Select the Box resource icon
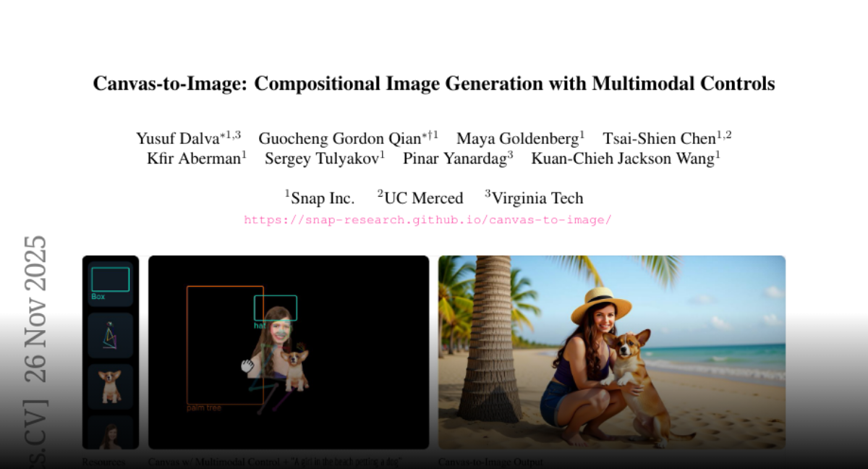The height and width of the screenshot is (469, 868). pyautogui.click(x=110, y=282)
